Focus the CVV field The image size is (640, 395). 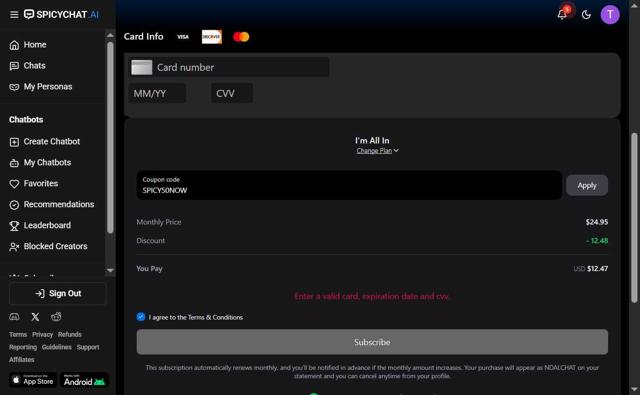[x=232, y=93]
